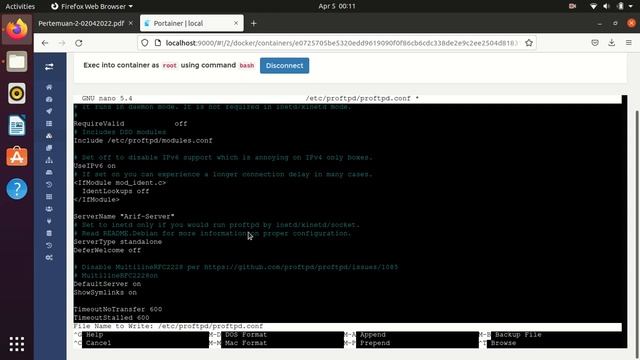Click nano DOS Format option
This screenshot has width=640, height=360.
[246, 335]
